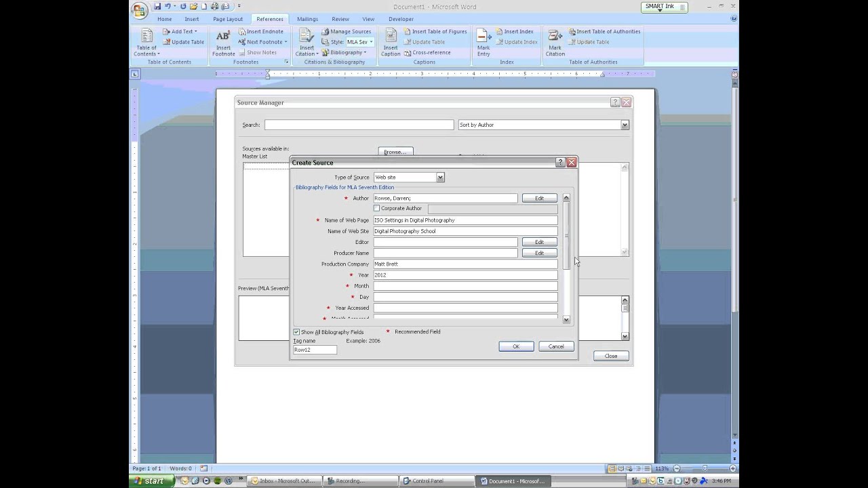Insert Endnote in Footnotes group

261,31
